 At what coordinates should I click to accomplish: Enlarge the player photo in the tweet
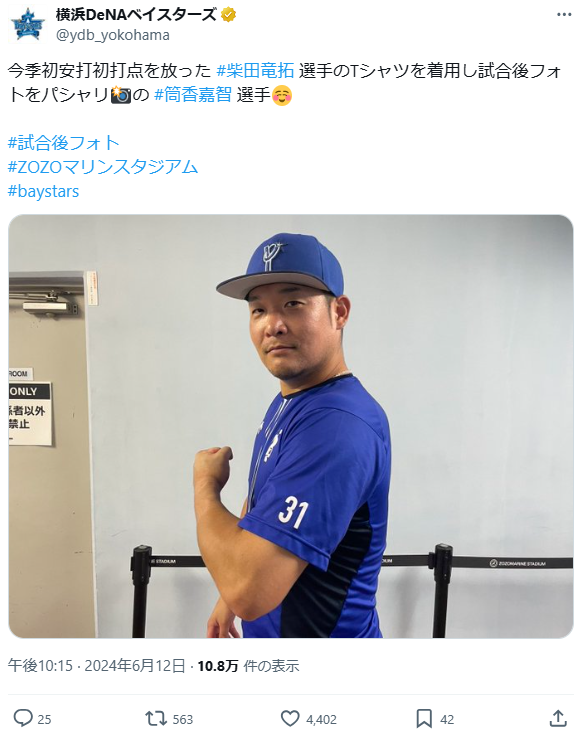click(291, 426)
